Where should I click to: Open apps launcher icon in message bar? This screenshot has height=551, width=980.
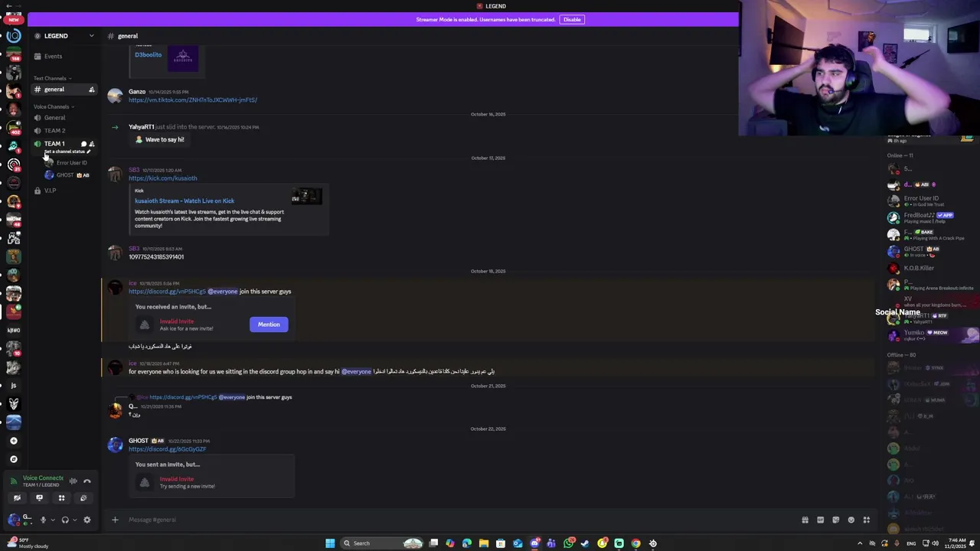(x=866, y=520)
